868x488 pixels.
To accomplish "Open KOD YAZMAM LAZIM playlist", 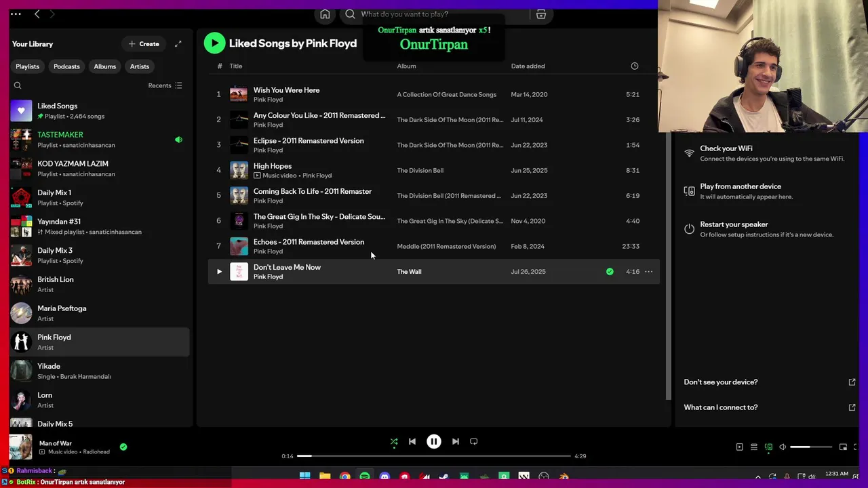I will (x=99, y=169).
